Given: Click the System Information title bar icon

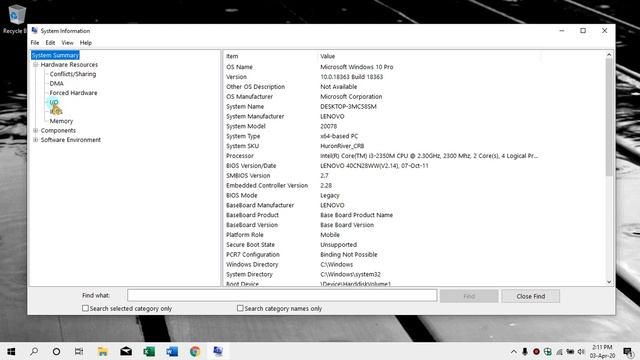Looking at the screenshot, I should click(35, 31).
